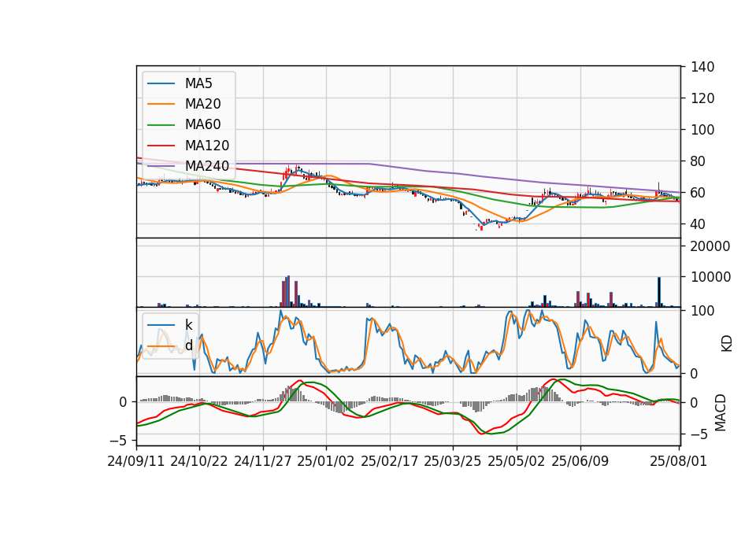The image size is (756, 543).
Task: Click the MACD axis title
Action: 721,412
